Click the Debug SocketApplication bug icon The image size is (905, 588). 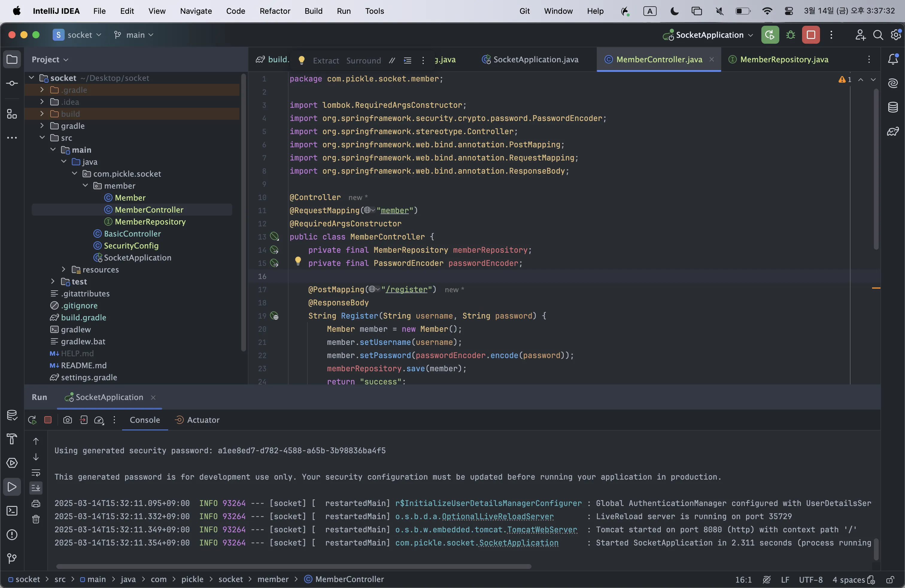click(x=791, y=35)
